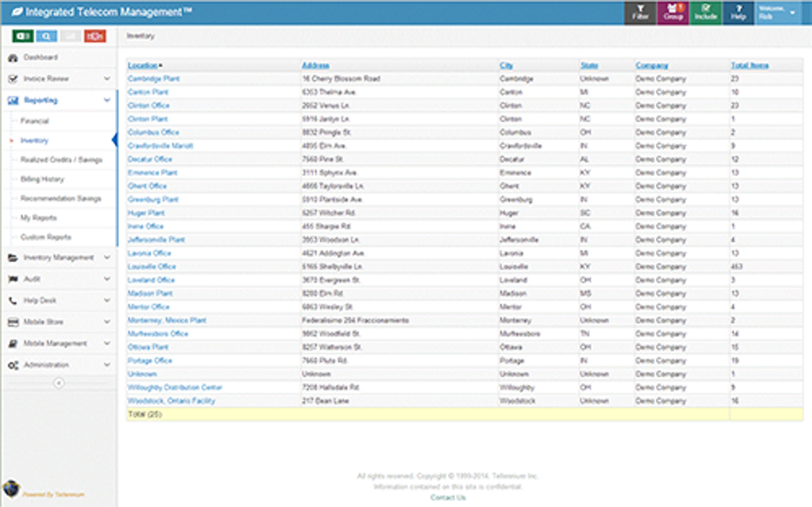Image resolution: width=812 pixels, height=507 pixels.
Task: Click the '16 Cherry Blossom Road' address cell
Action: click(x=341, y=79)
